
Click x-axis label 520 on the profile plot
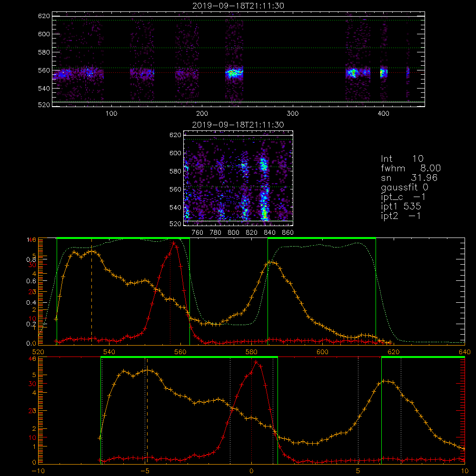click(38, 352)
